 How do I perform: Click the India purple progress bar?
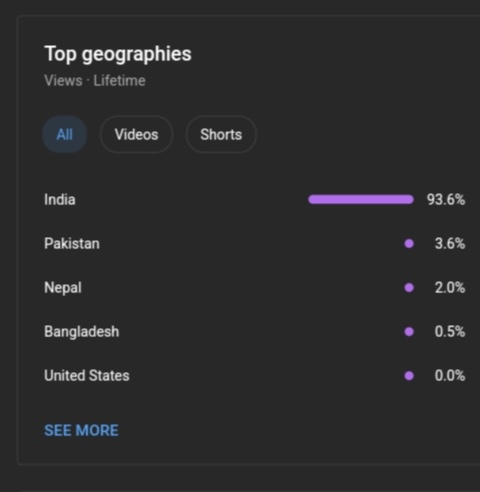click(361, 200)
